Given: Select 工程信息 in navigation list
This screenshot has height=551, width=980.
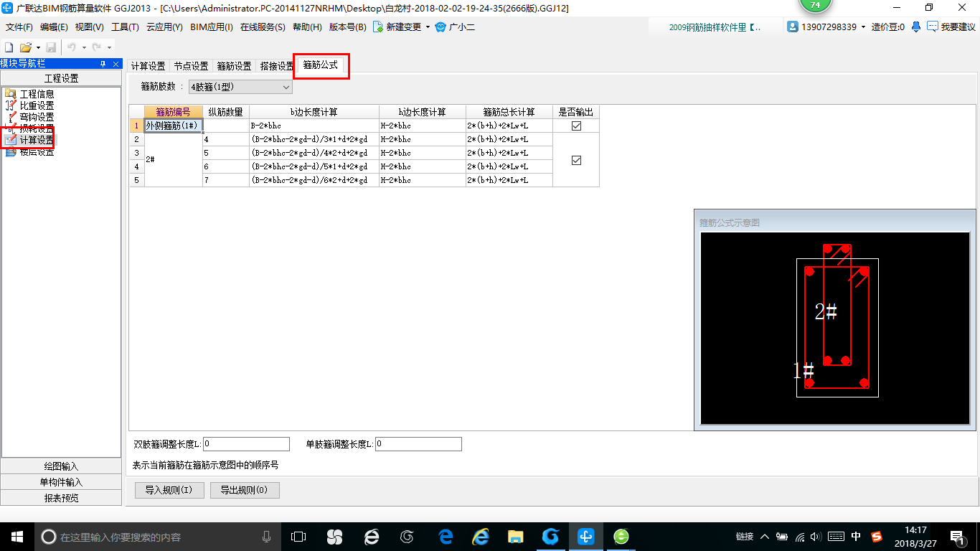Looking at the screenshot, I should pos(37,94).
